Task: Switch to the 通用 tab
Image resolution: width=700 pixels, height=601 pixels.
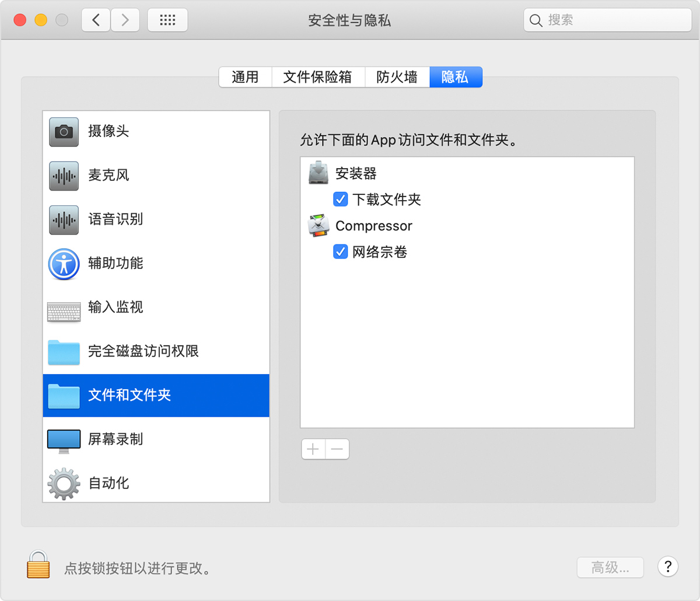Action: pos(245,76)
